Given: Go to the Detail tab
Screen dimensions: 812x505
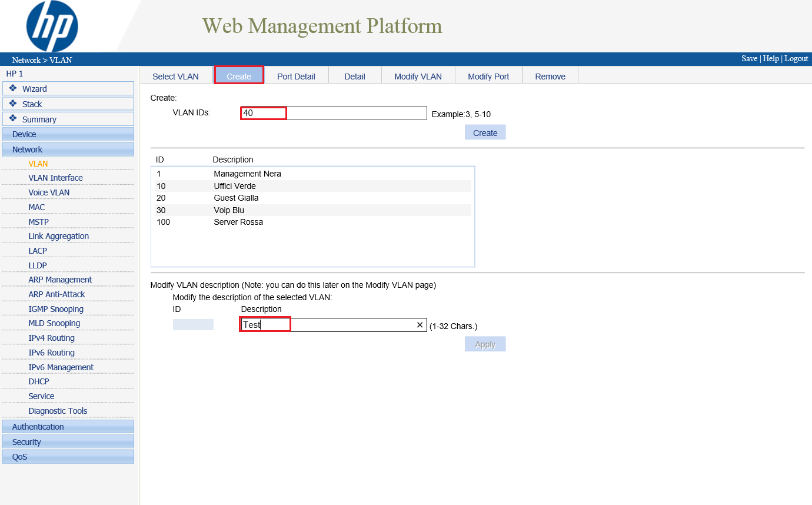Looking at the screenshot, I should point(355,77).
